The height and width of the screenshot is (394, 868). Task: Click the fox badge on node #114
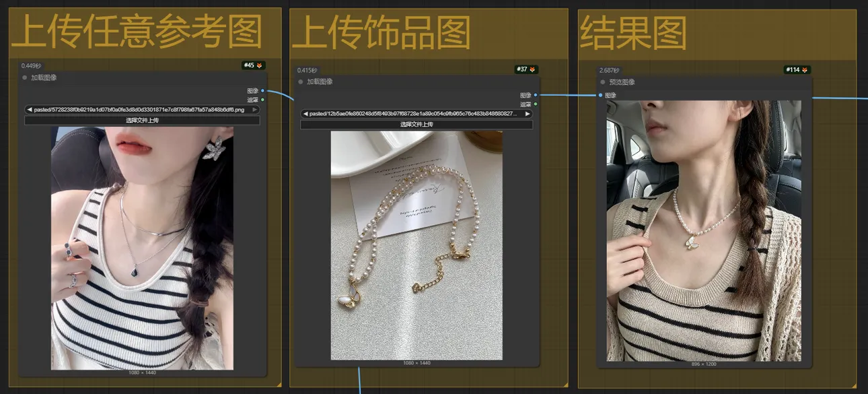click(x=803, y=69)
